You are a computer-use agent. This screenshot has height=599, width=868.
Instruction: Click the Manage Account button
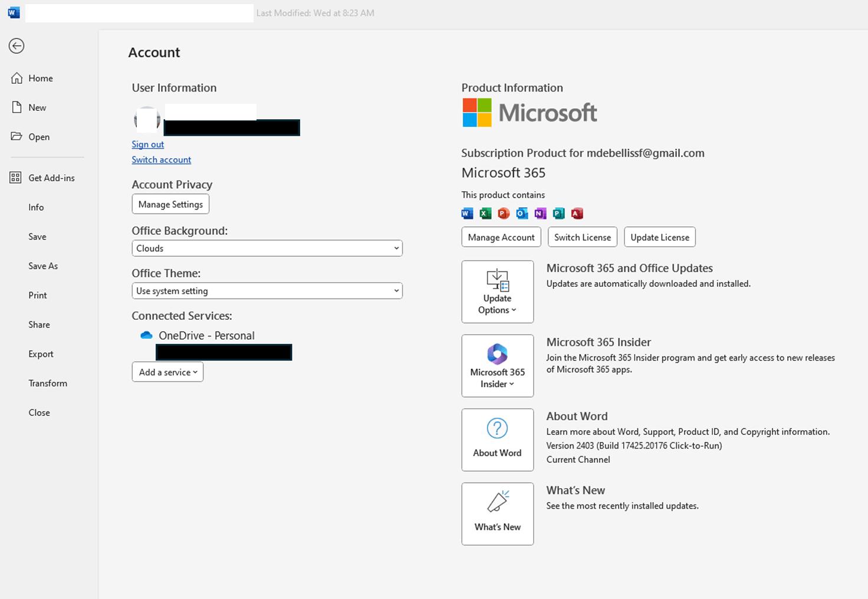[x=501, y=237]
